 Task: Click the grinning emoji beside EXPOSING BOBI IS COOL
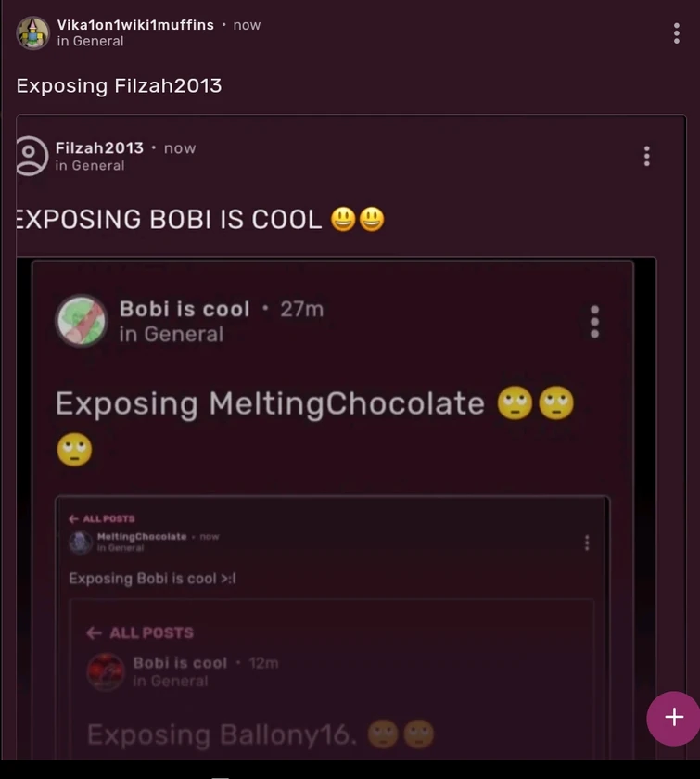341,218
